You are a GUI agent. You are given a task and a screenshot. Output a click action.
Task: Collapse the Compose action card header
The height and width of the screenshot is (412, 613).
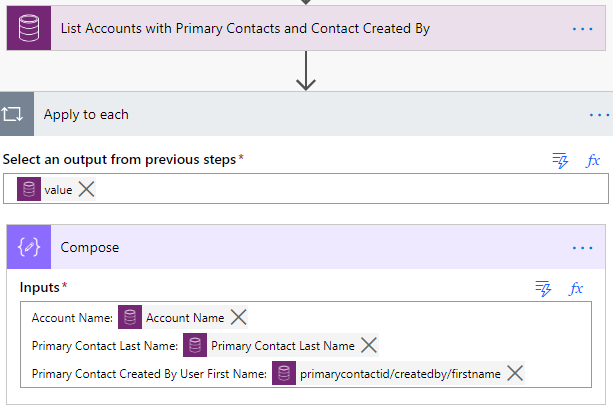[x=300, y=248]
